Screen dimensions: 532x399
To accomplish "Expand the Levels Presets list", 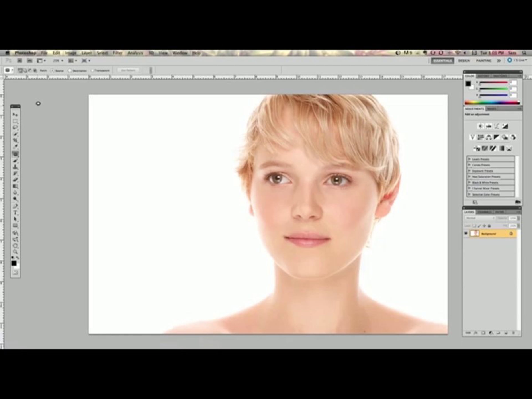I will [469, 159].
